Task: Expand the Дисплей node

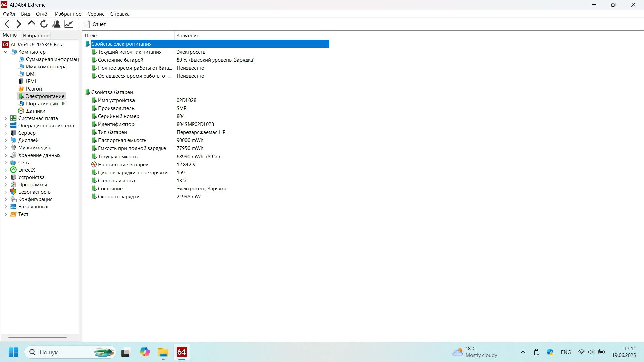Action: (x=6, y=140)
